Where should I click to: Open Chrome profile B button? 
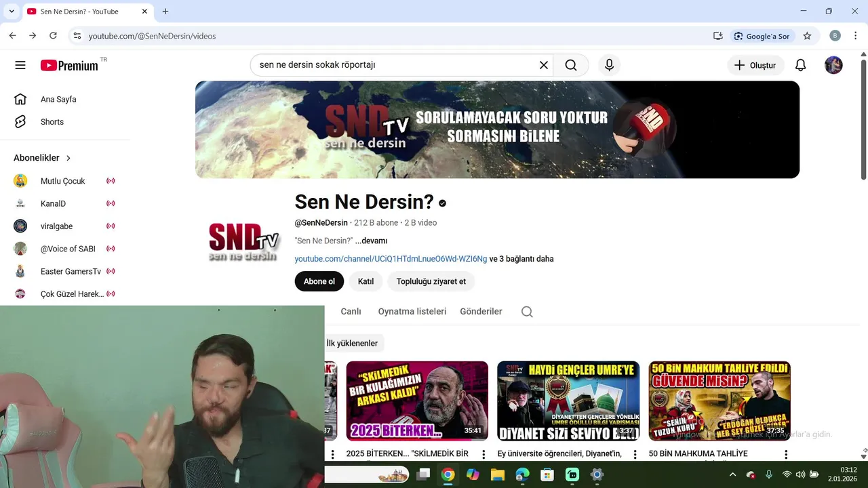point(835,36)
